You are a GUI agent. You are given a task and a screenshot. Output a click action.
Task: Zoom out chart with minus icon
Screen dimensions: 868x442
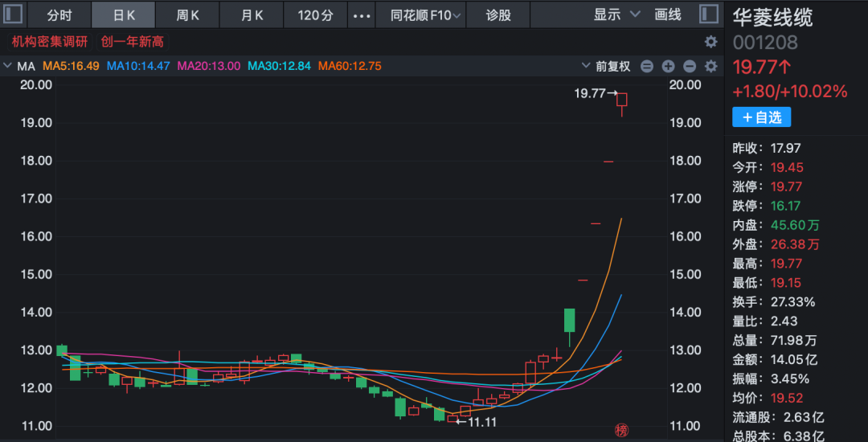tap(689, 66)
